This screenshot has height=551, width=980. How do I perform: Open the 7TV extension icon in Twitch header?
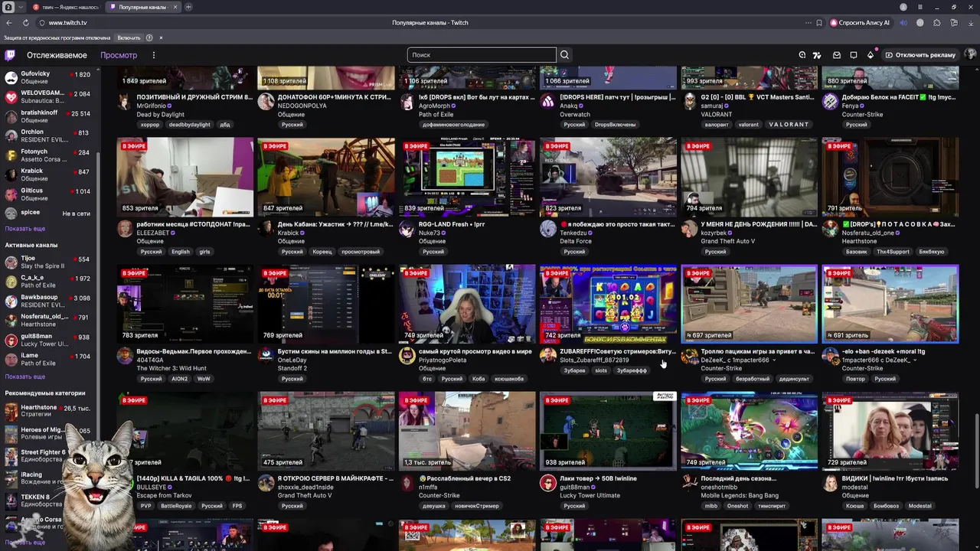(x=817, y=55)
